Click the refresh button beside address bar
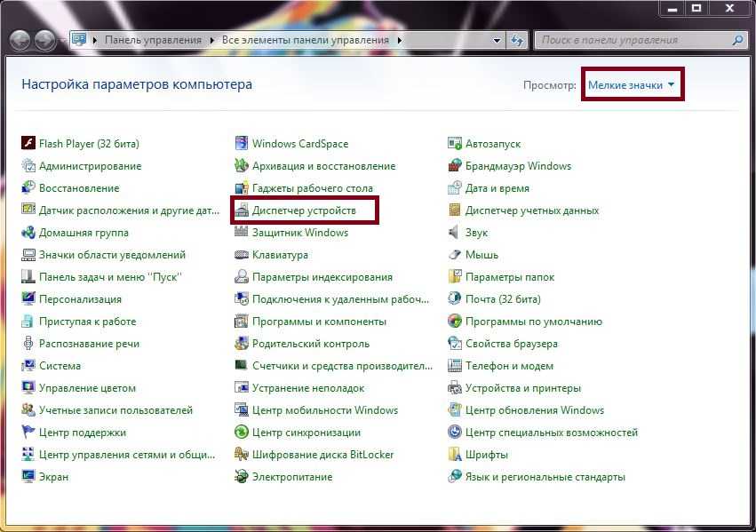The width and height of the screenshot is (756, 532). pos(518,40)
